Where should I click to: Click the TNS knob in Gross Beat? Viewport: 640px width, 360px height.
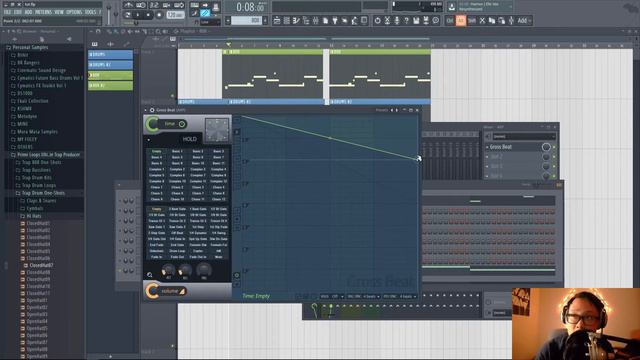tap(204, 269)
